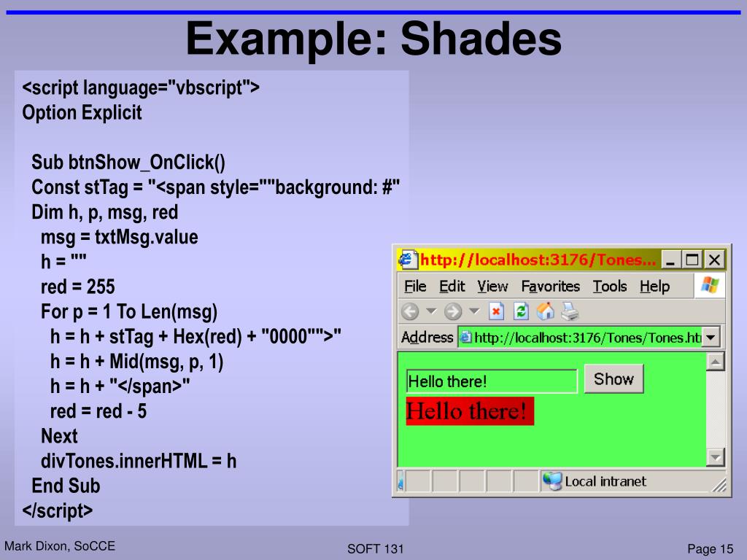
Task: Click the Refresh page icon
Action: (521, 312)
